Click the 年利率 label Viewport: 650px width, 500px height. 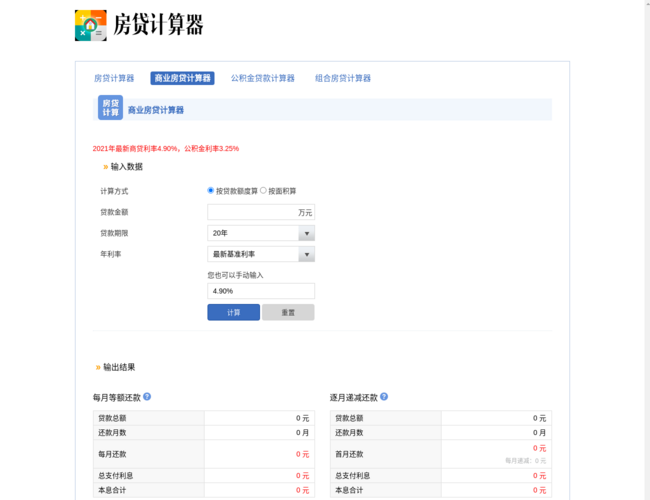point(111,254)
